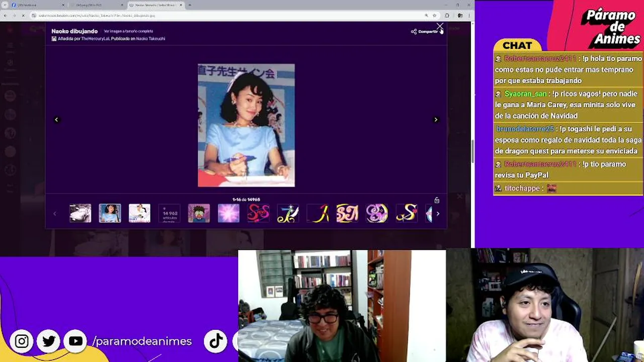Screen dimensions: 644x362
Task: Click Robertsantacruz2411 on 'hola tio paramo' message
Action: click(540, 59)
